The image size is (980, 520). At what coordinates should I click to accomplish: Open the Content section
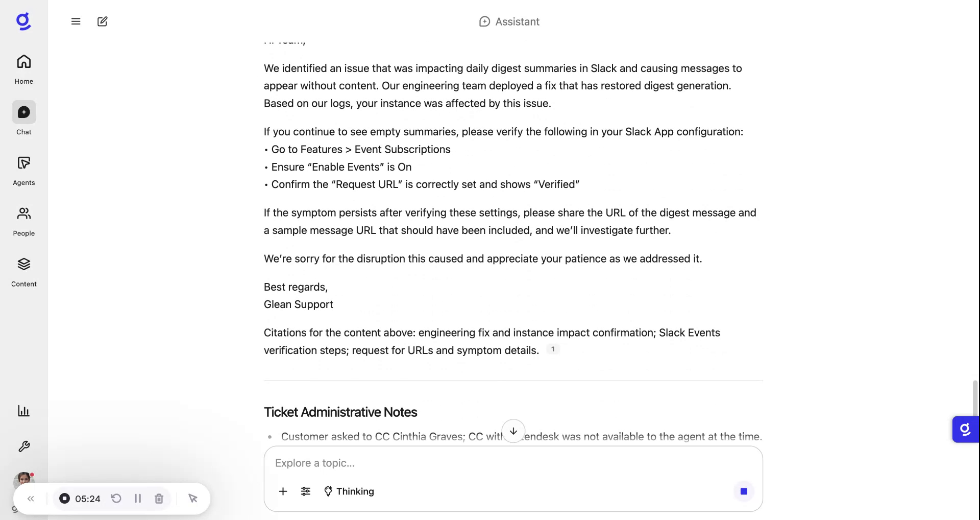[x=24, y=272]
